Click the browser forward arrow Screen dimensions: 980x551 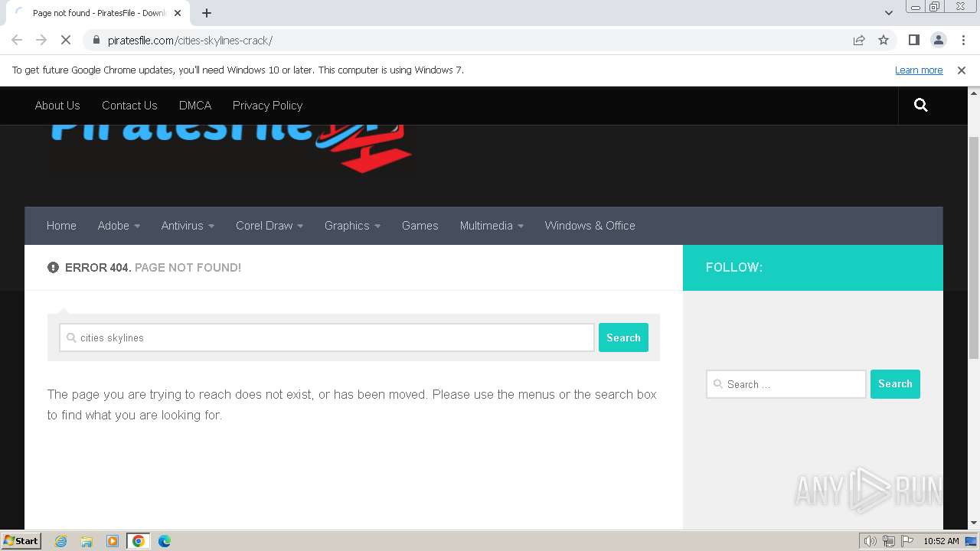[41, 40]
